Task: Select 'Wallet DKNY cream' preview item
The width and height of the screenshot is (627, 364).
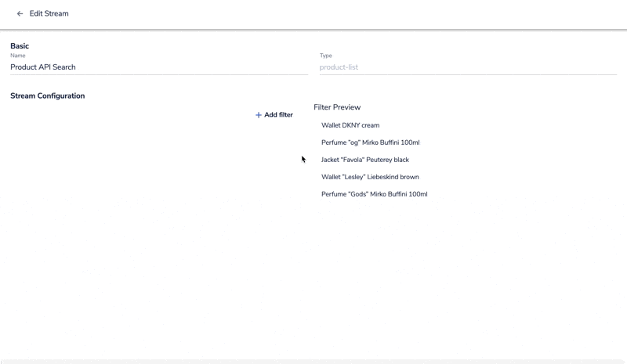Action: point(350,125)
